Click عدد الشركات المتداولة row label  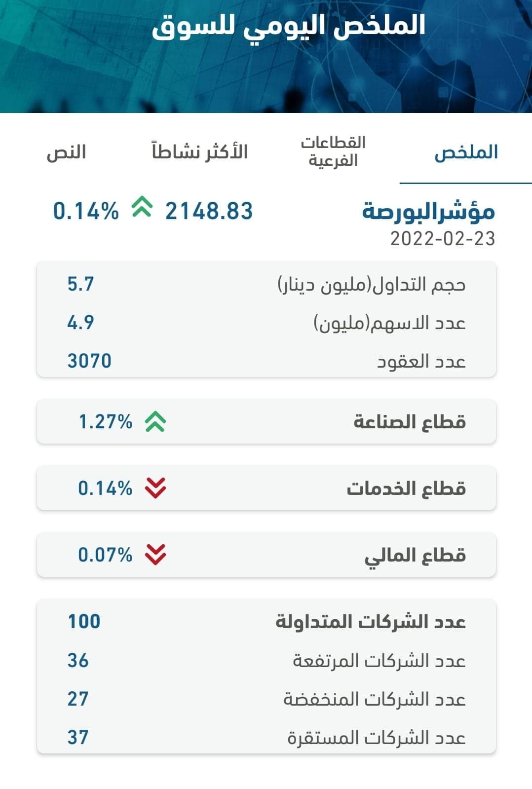(371, 622)
